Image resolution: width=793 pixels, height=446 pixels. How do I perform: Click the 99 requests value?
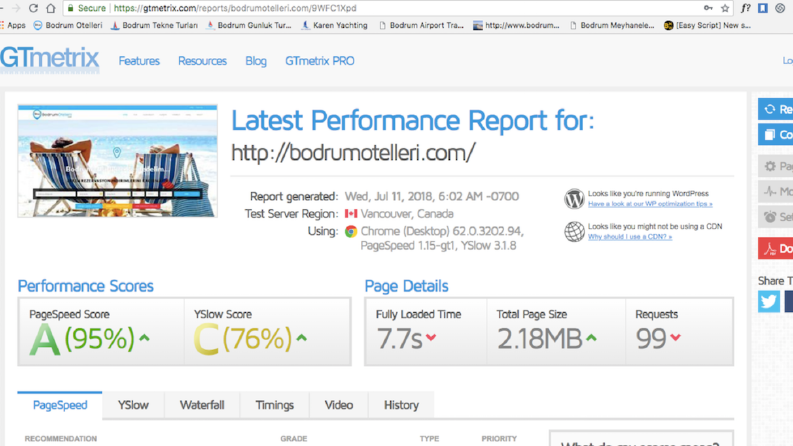(651, 339)
